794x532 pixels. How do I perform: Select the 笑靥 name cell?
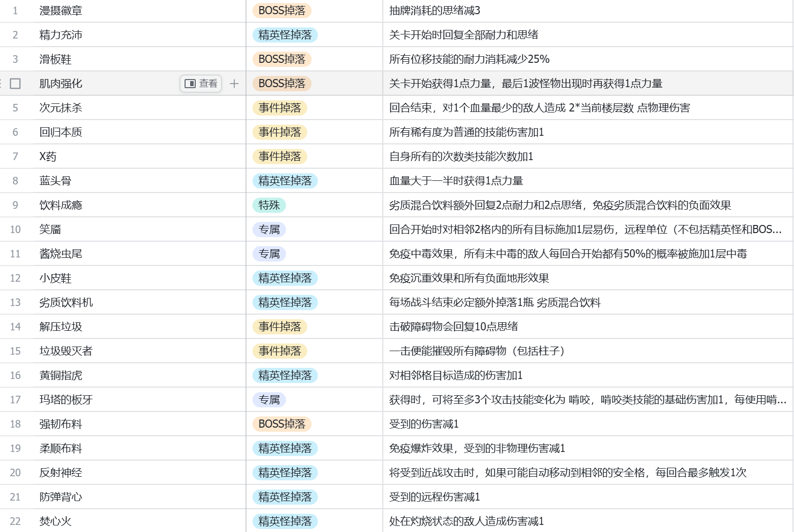point(139,230)
